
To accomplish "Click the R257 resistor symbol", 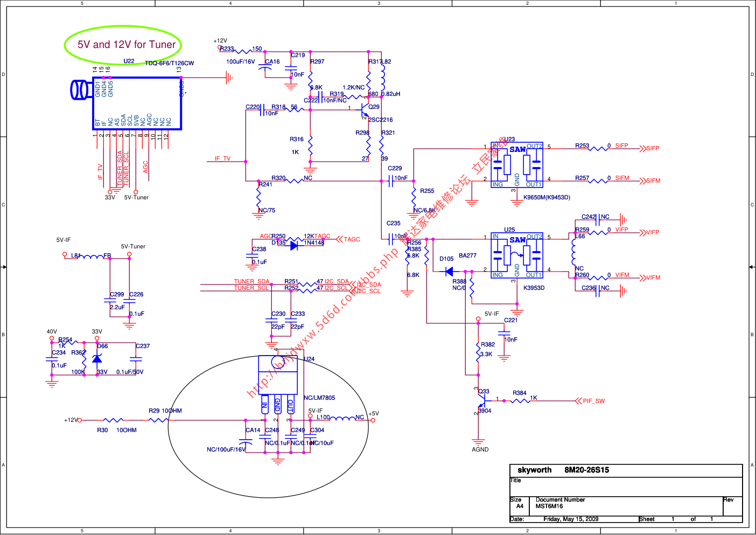I will [597, 181].
